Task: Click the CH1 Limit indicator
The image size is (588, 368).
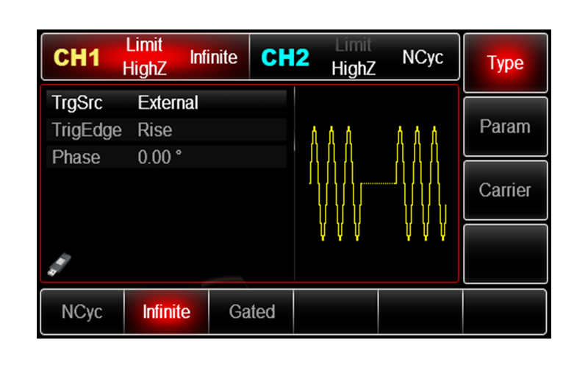Action: point(143,44)
